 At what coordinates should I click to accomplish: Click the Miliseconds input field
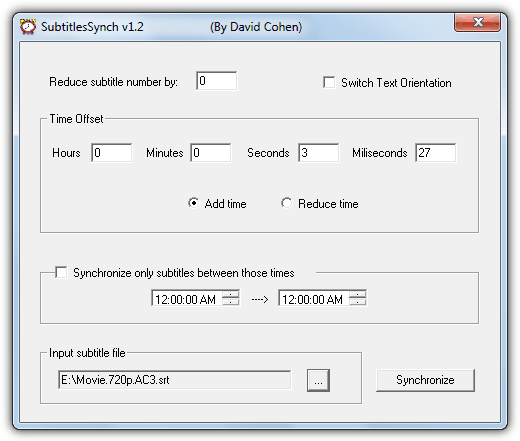pyautogui.click(x=436, y=153)
